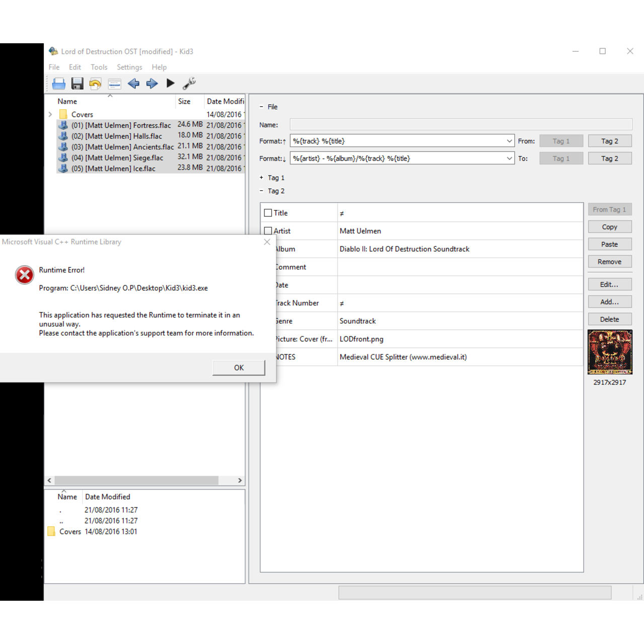This screenshot has width=644, height=644.
Task: Open the Tools menu
Action: point(99,67)
